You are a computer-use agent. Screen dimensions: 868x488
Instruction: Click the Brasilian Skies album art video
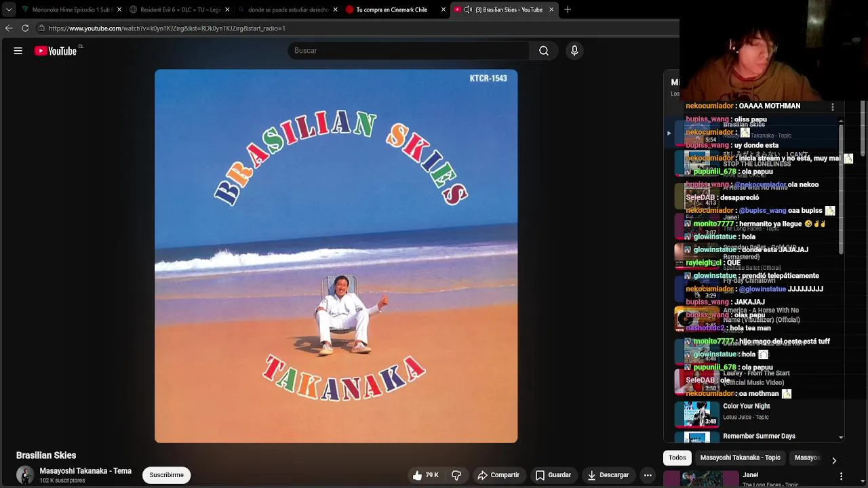coord(336,256)
